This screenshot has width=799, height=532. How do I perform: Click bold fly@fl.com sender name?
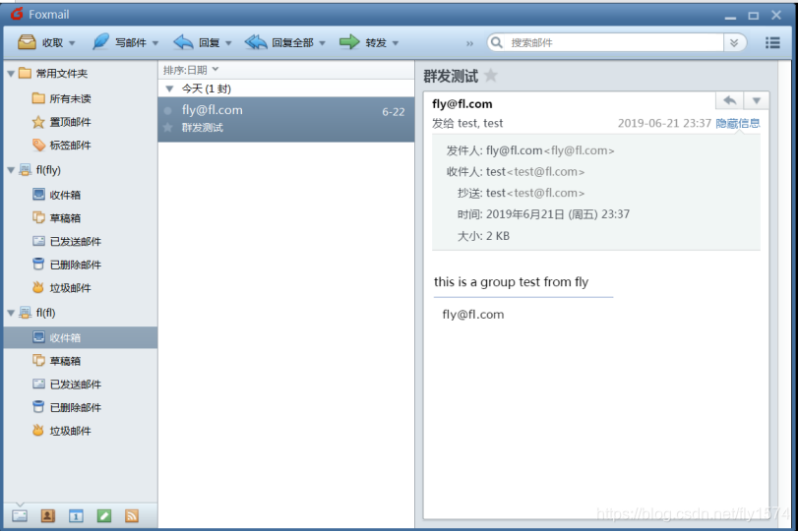coord(462,104)
